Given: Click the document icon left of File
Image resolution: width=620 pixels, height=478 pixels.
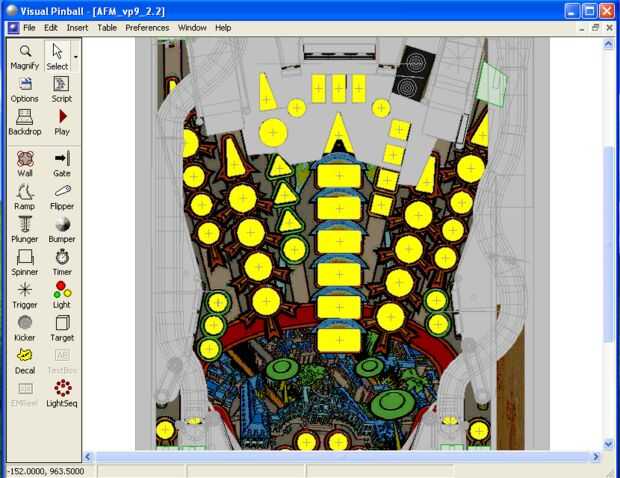Looking at the screenshot, I should pos(13,28).
